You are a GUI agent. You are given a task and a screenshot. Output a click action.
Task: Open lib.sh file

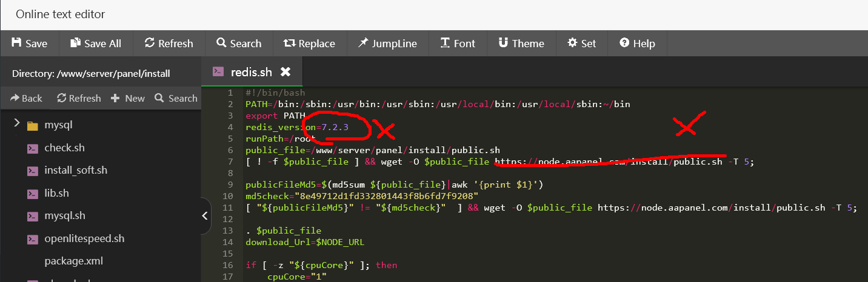click(56, 193)
